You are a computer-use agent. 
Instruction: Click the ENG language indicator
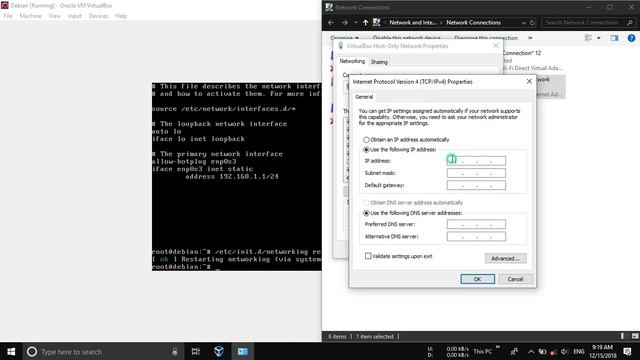(579, 351)
